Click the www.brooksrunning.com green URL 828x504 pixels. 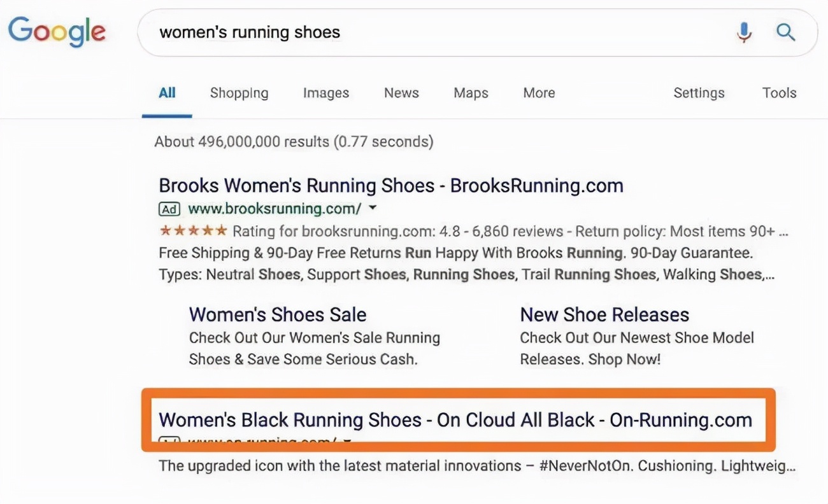[275, 209]
